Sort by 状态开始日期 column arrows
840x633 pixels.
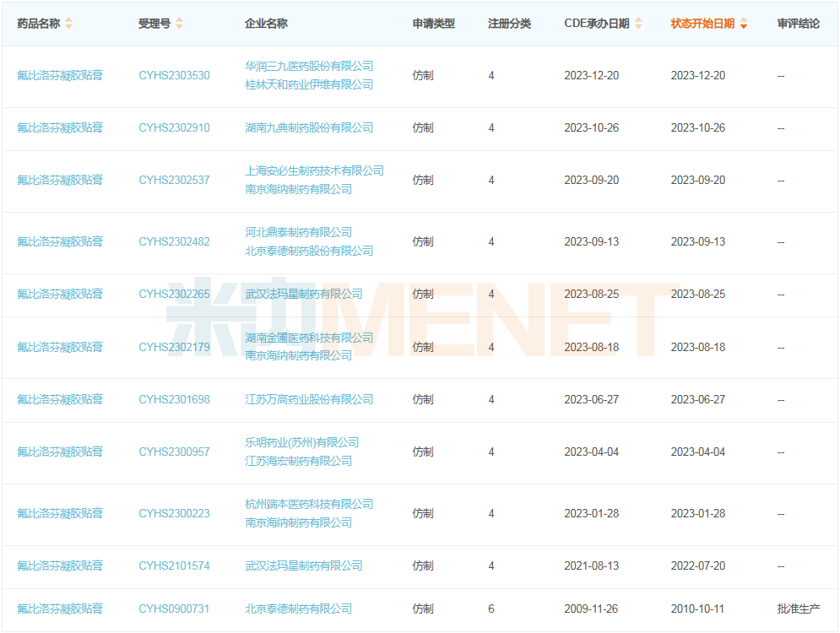coord(744,24)
